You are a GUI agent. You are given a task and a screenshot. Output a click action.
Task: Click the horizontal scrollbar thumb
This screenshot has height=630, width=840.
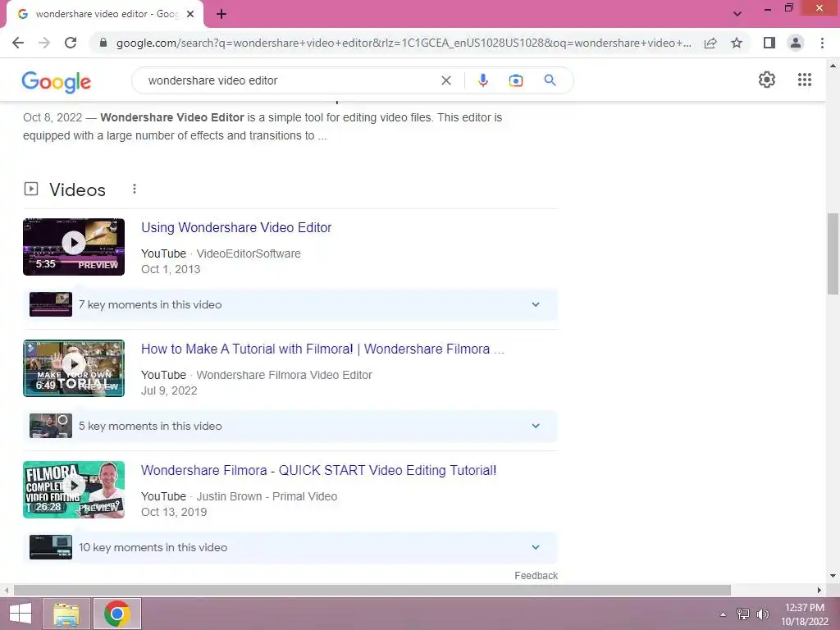click(x=372, y=590)
